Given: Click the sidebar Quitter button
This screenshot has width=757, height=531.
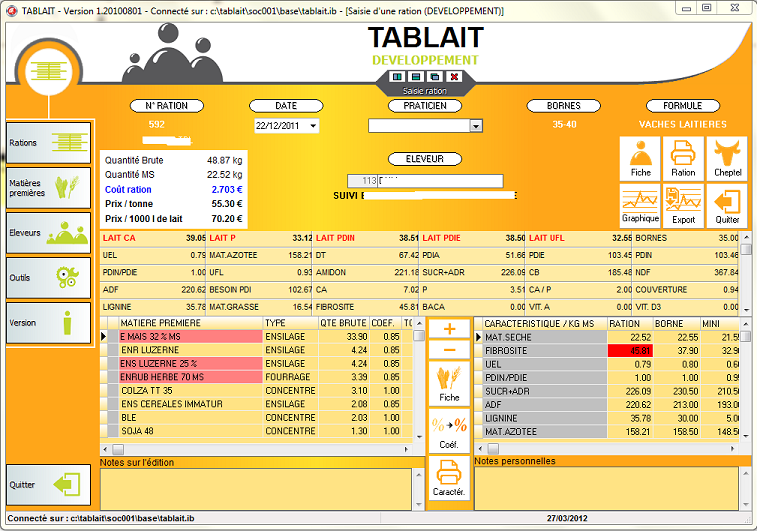Looking at the screenshot, I should 48,485.
